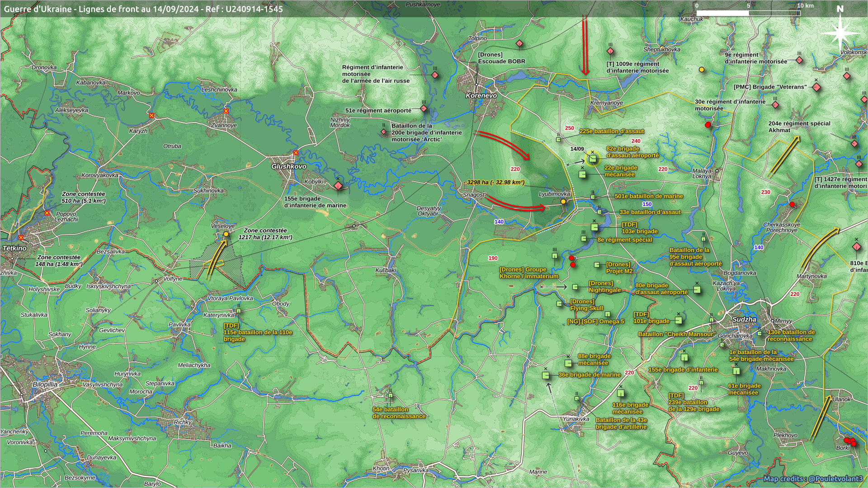This screenshot has width=868, height=488.
Task: Click the 51e régiment aéroporté red diamond marker
Action: pos(424,109)
